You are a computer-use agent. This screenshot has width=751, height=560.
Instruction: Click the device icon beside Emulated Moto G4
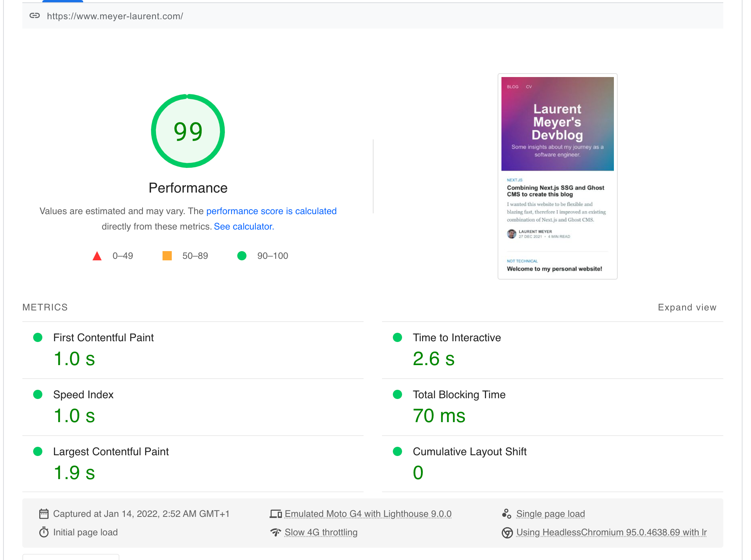(276, 514)
